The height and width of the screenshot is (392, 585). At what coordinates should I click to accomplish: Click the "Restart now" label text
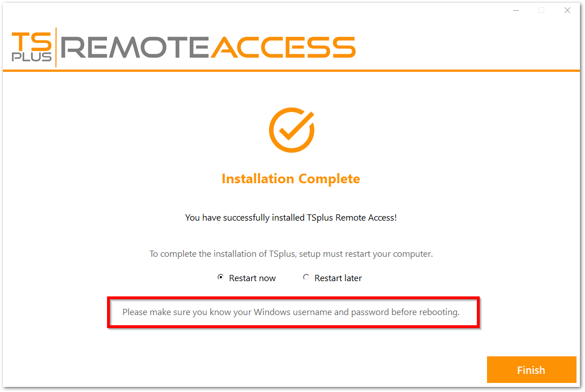[x=252, y=278]
